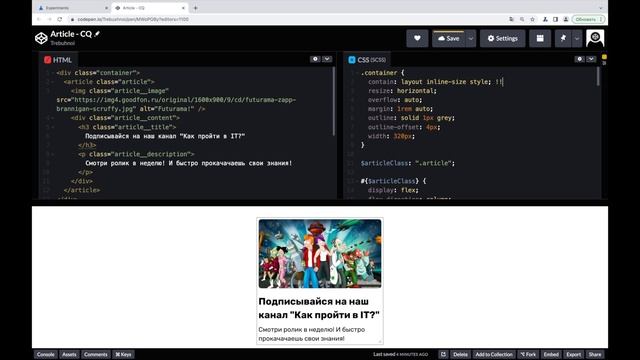The image size is (640, 360).
Task: Open the Console panel
Action: 46,354
